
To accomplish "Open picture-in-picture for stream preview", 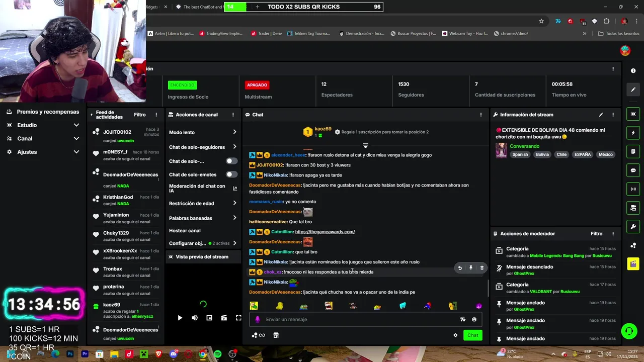I will 209,318.
